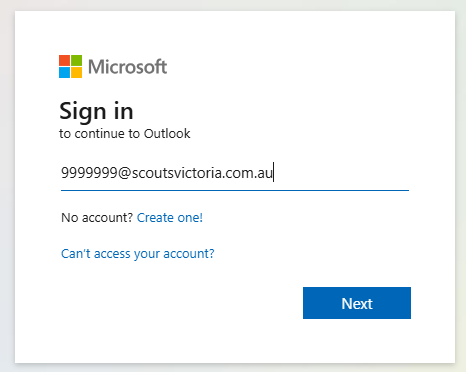Click the 'to continue to Outlook' subtitle
This screenshot has width=466, height=372.
125,134
